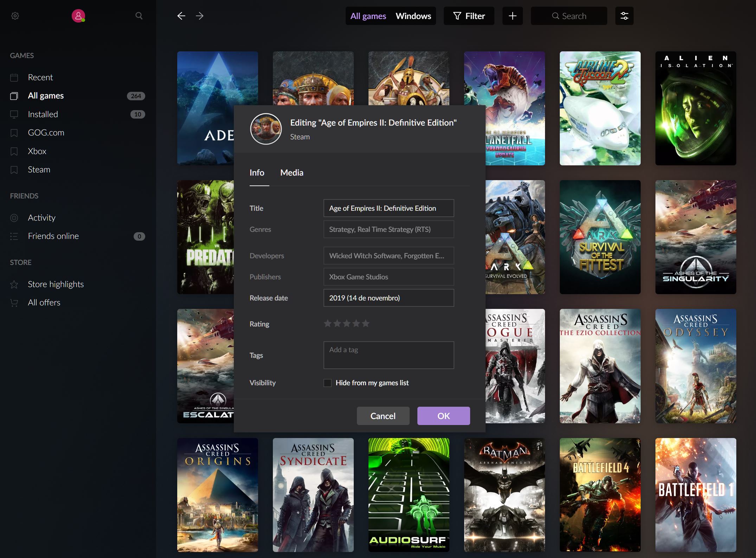This screenshot has height=558, width=756.
Task: Expand the Developers field dropdown
Action: tap(388, 255)
